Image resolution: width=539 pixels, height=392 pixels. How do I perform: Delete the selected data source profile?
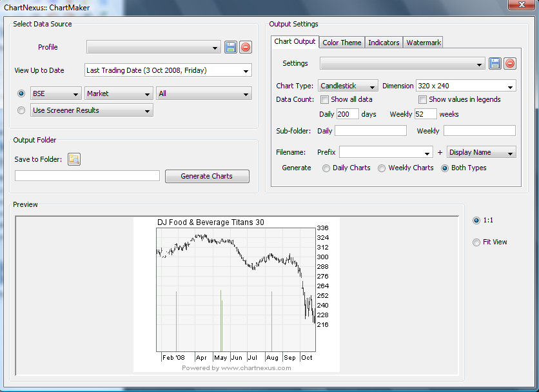click(x=246, y=47)
